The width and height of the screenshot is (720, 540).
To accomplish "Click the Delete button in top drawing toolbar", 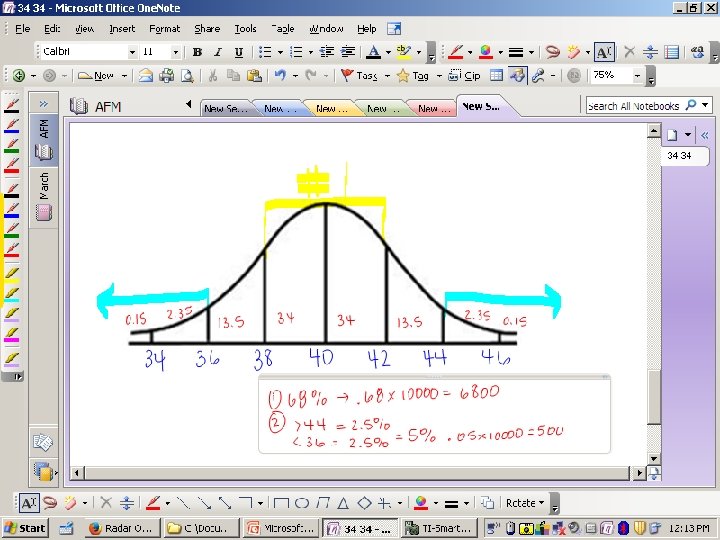I will click(630, 52).
